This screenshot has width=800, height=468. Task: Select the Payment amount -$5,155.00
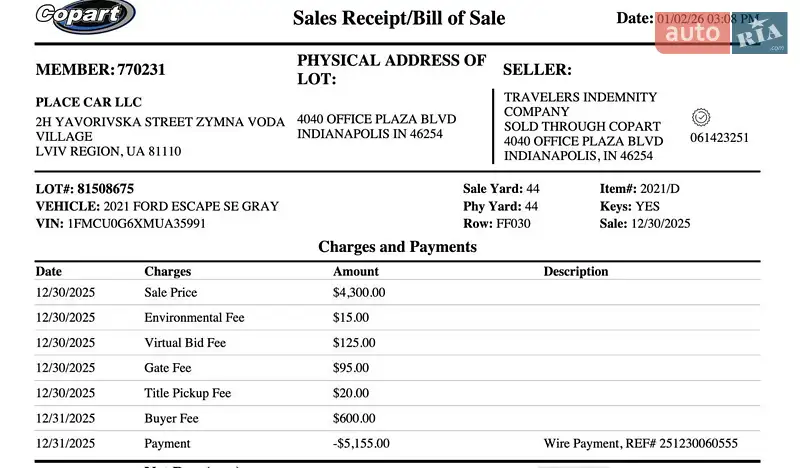tap(361, 443)
